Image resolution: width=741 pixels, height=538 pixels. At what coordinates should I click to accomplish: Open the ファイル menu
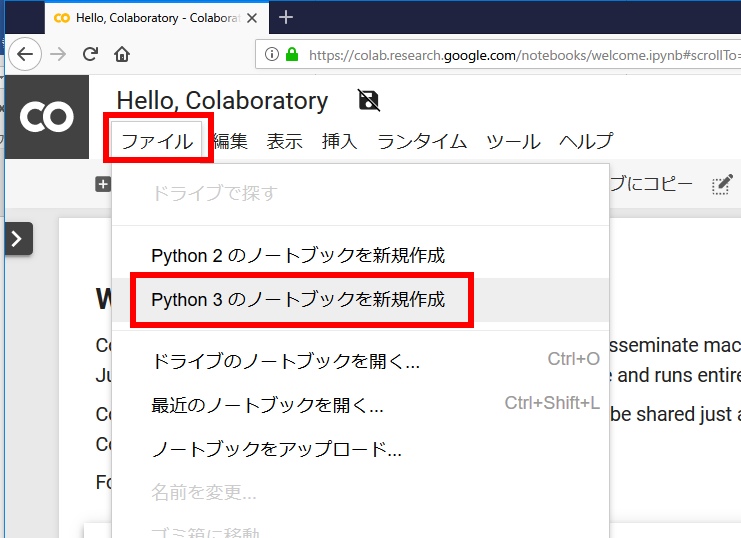click(x=157, y=141)
